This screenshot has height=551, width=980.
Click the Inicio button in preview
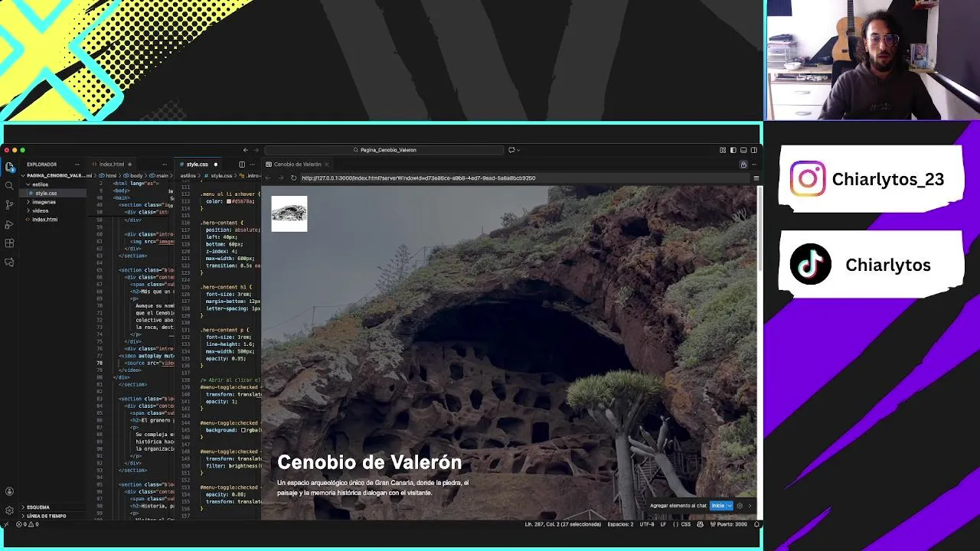(x=717, y=506)
